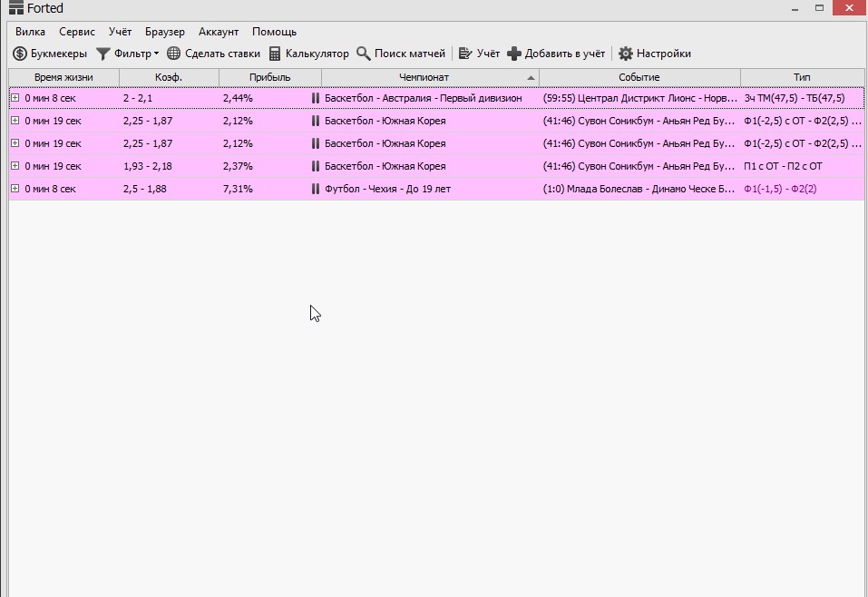
Task: Minimize the Forted window
Action: click(795, 8)
